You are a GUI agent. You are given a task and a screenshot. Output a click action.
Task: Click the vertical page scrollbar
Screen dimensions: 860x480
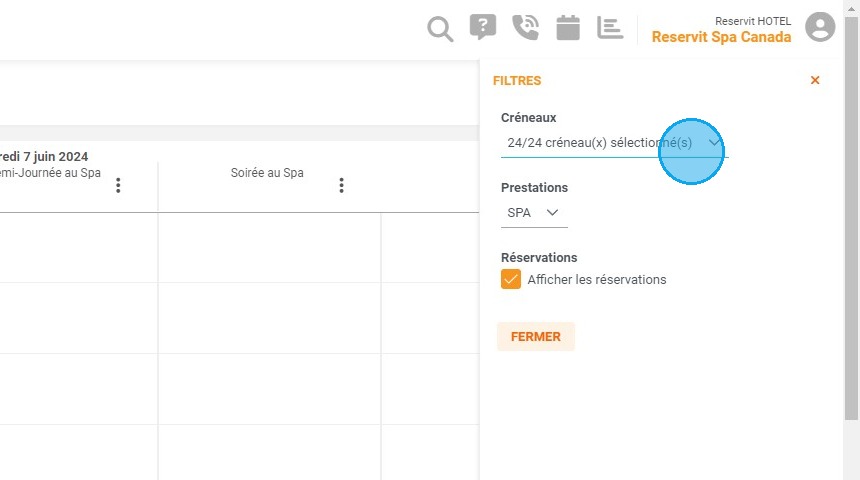(851, 219)
